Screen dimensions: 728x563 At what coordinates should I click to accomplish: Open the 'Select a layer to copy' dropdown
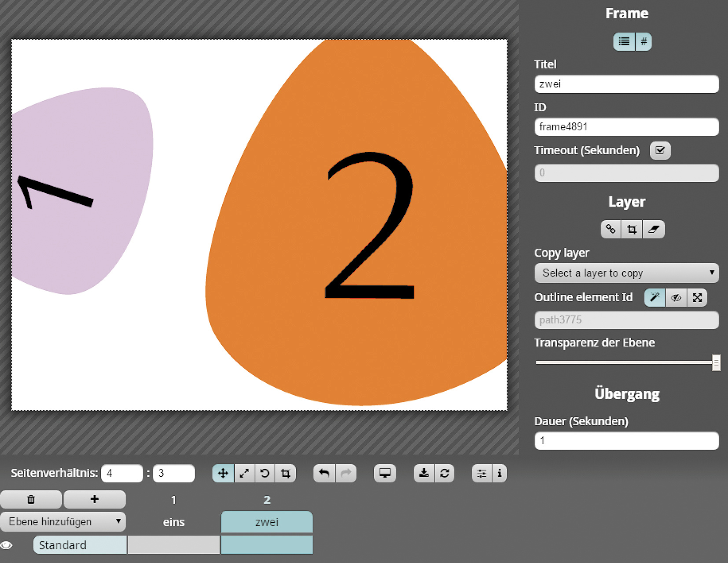click(x=627, y=273)
